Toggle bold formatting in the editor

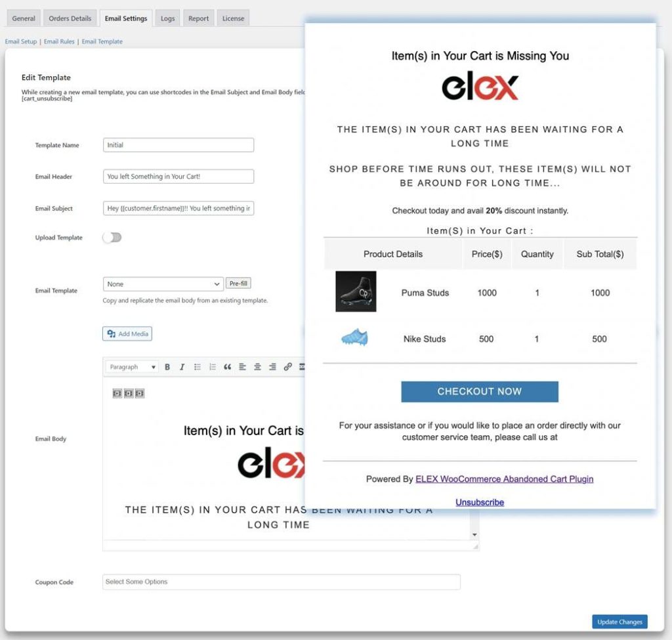167,367
